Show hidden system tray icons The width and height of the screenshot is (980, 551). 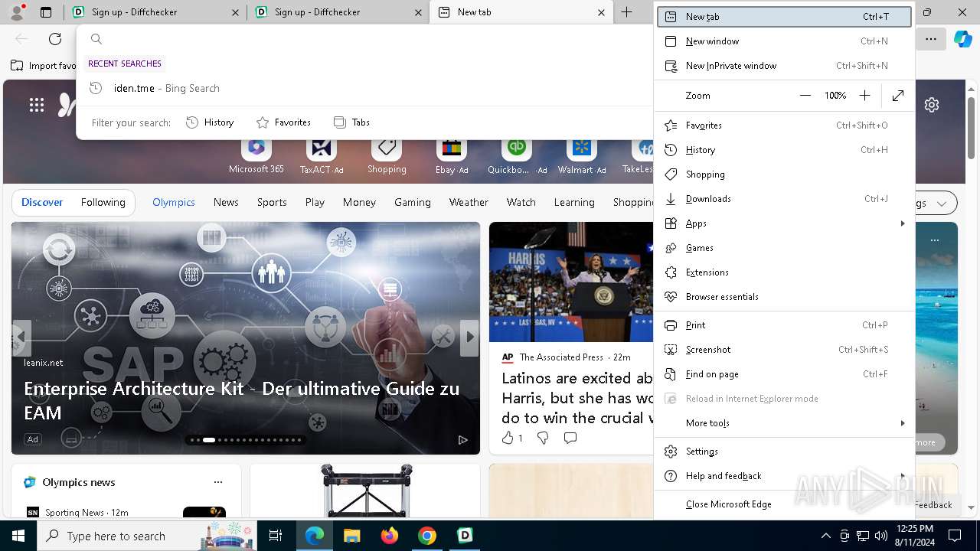[825, 536]
